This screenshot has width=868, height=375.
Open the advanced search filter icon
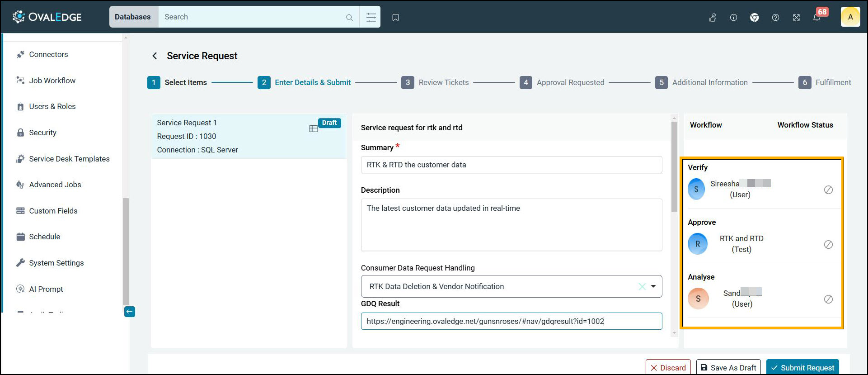coord(371,17)
